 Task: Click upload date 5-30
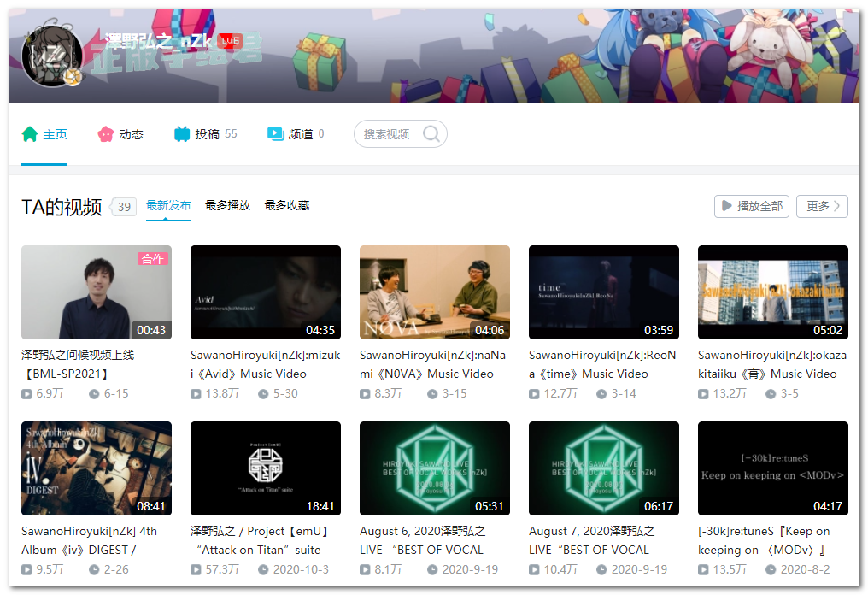click(285, 393)
